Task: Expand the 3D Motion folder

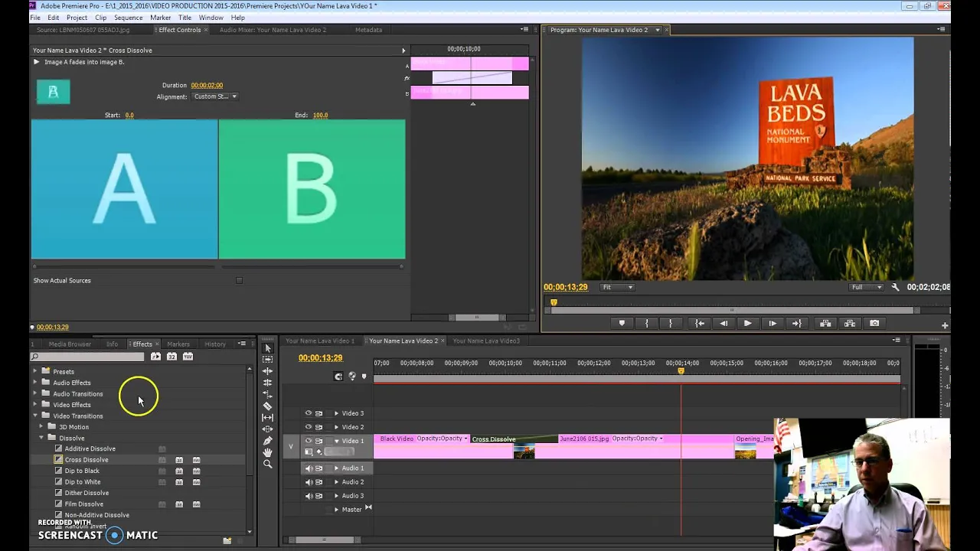Action: coord(41,427)
